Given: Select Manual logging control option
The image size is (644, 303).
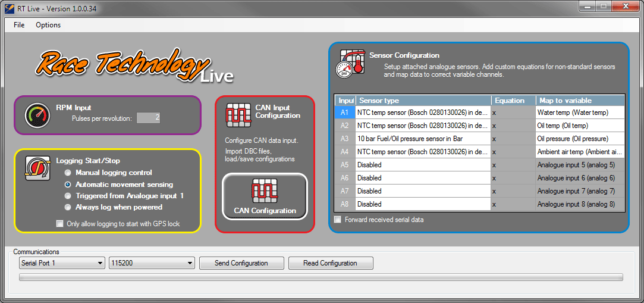Looking at the screenshot, I should (x=68, y=173).
